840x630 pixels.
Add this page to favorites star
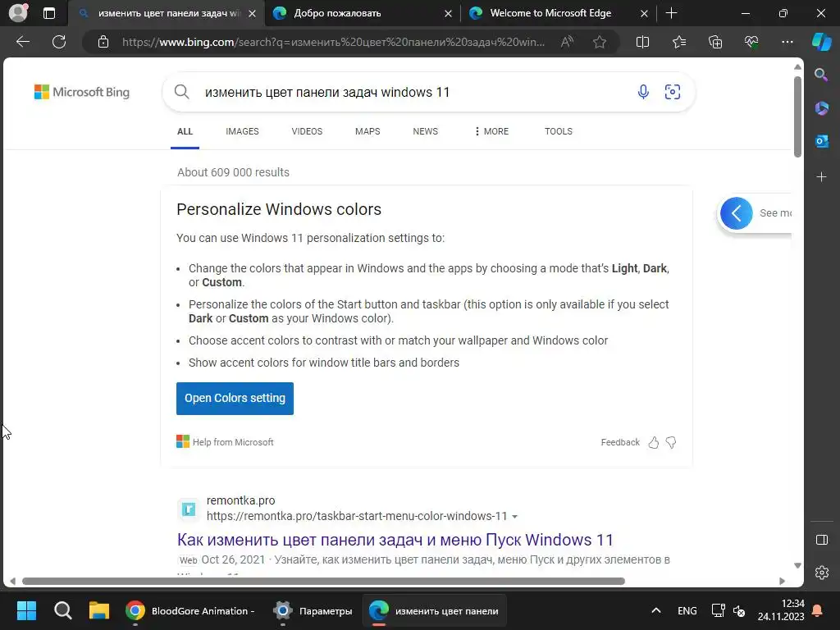click(600, 42)
